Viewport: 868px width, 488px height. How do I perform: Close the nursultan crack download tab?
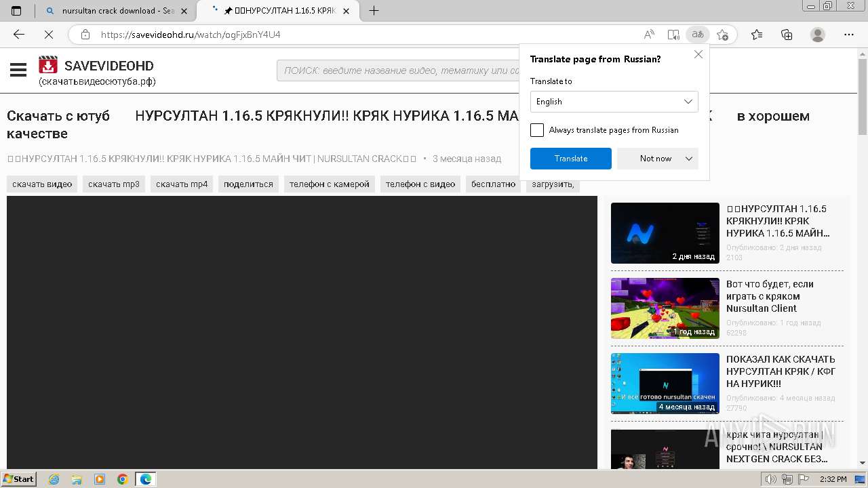click(184, 11)
